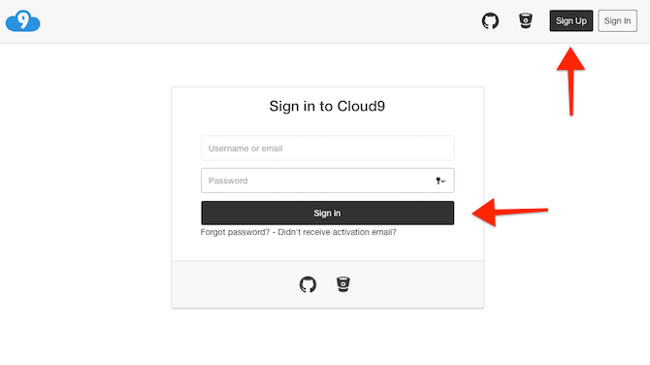Viewport: 650px width, 365px height.
Task: Open Didn't receive activation email? link
Action: [337, 232]
